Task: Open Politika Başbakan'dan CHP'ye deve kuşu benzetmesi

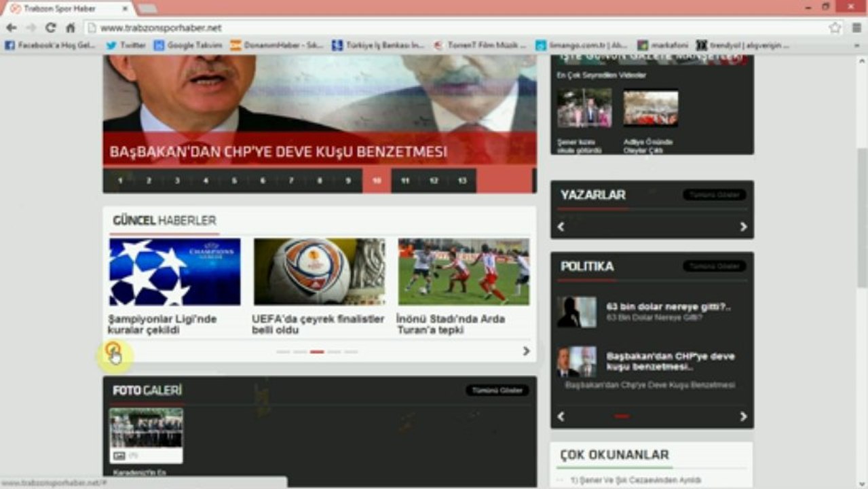Action: [671, 361]
